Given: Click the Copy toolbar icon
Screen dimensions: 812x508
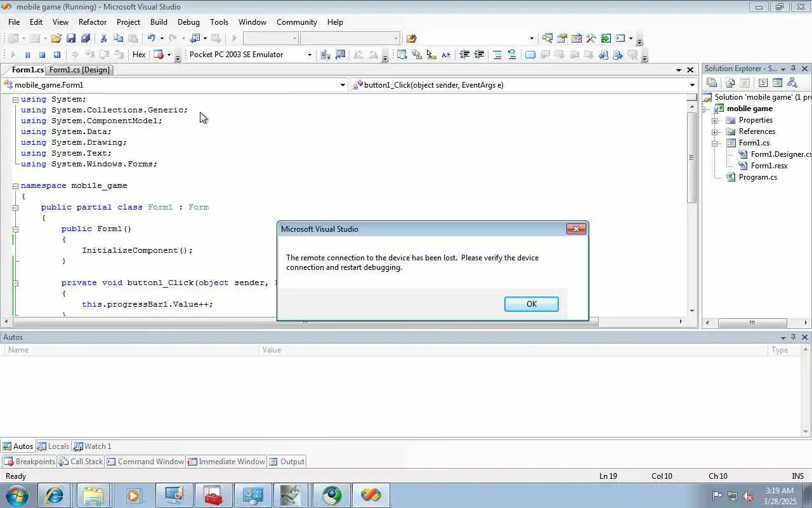Looking at the screenshot, I should [x=118, y=38].
